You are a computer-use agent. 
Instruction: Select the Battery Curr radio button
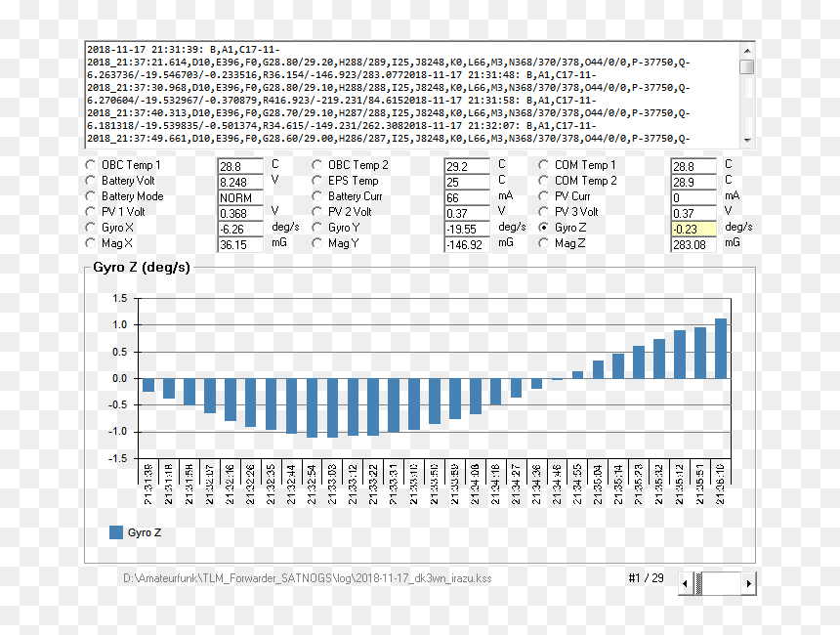317,196
